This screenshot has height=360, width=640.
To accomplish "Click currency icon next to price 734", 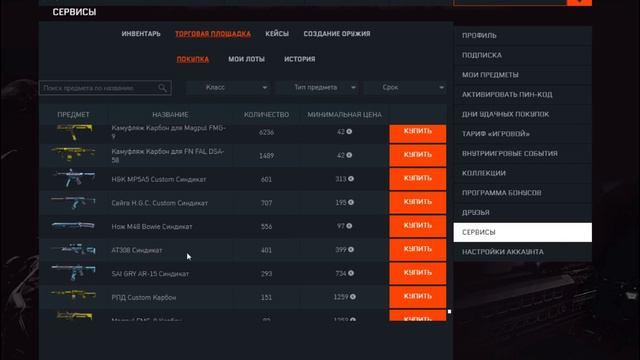I will pyautogui.click(x=351, y=273).
